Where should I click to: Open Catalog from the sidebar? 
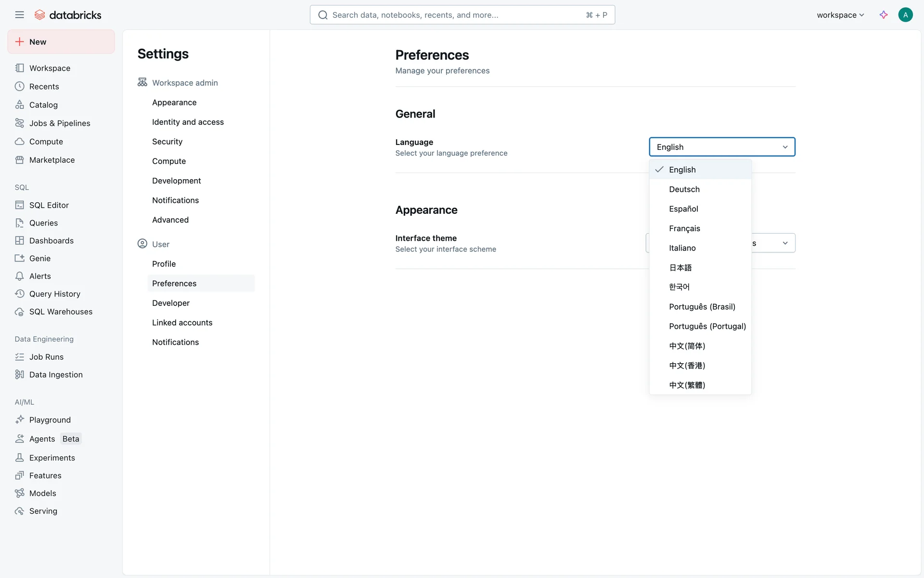pos(43,105)
